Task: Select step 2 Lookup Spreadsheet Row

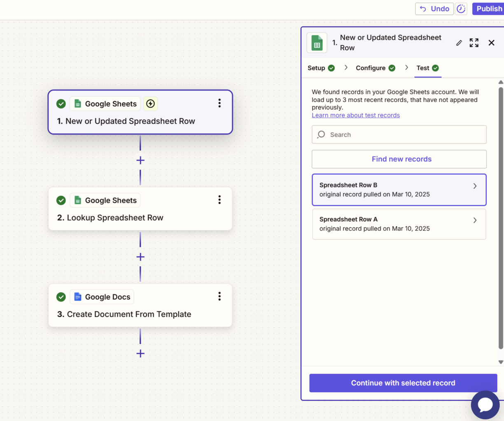Action: 140,209
